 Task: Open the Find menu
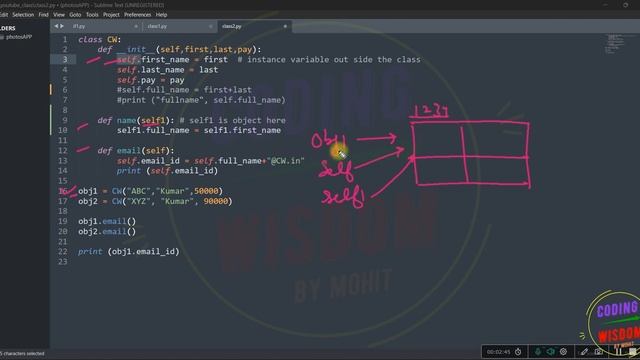(44, 15)
